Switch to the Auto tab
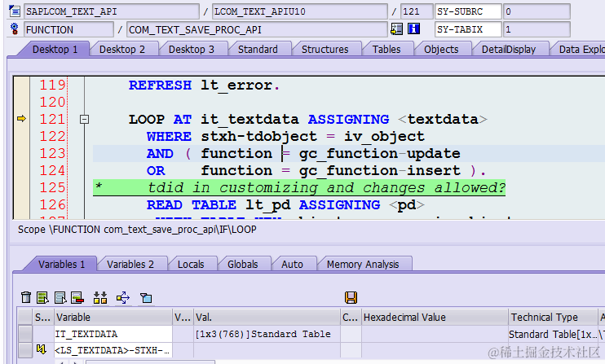605x364 pixels. click(x=292, y=264)
